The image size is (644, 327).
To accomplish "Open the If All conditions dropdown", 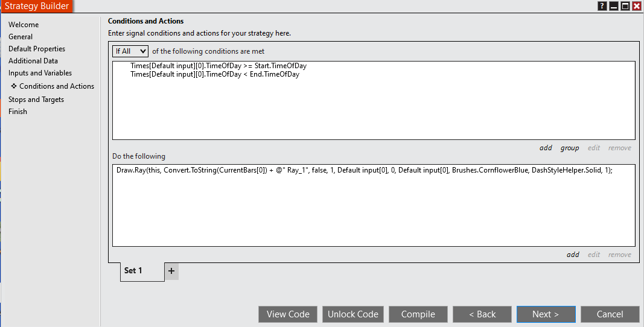I will (130, 51).
